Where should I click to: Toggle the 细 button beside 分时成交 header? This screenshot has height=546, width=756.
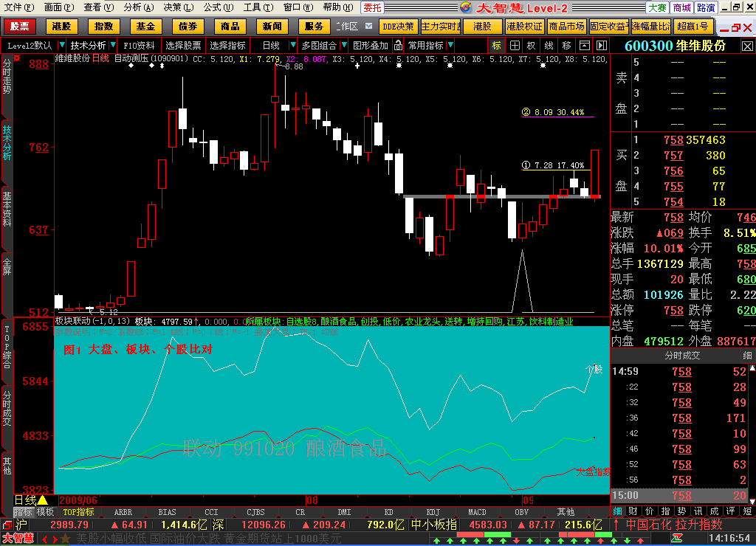tap(747, 356)
